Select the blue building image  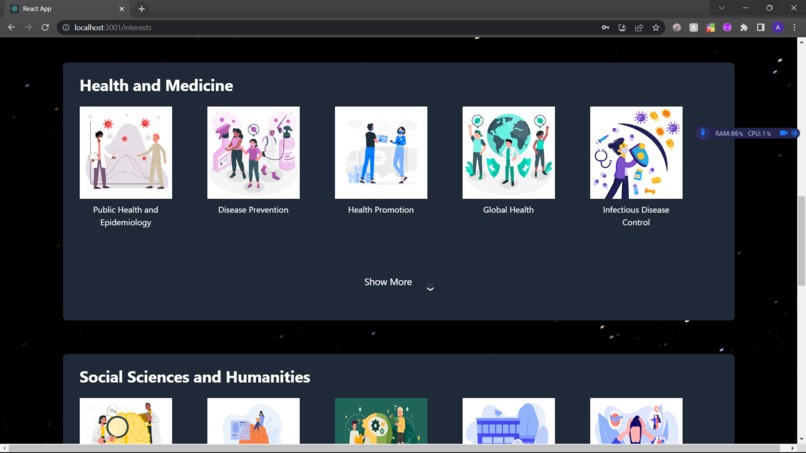tap(508, 421)
